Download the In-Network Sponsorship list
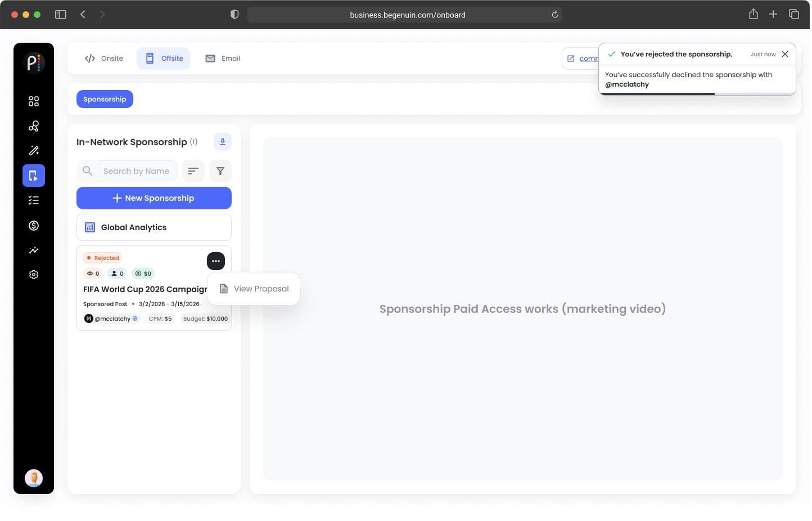 coord(223,142)
